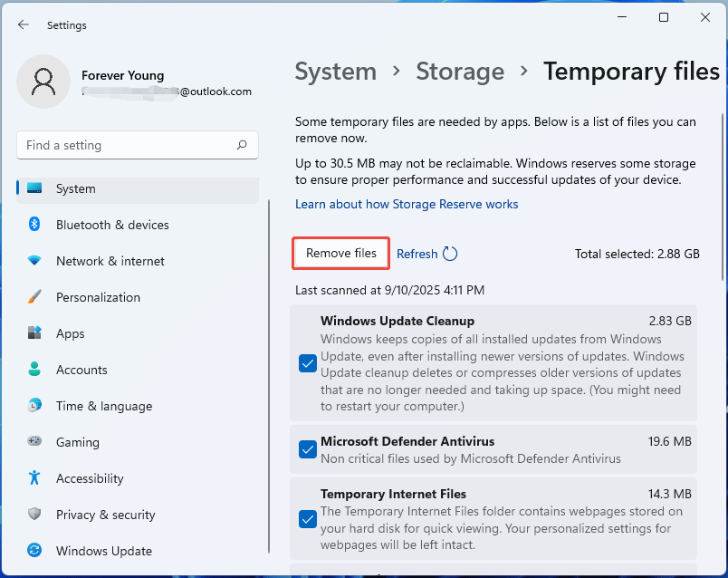Click the back arrow in title bar

pos(24,25)
